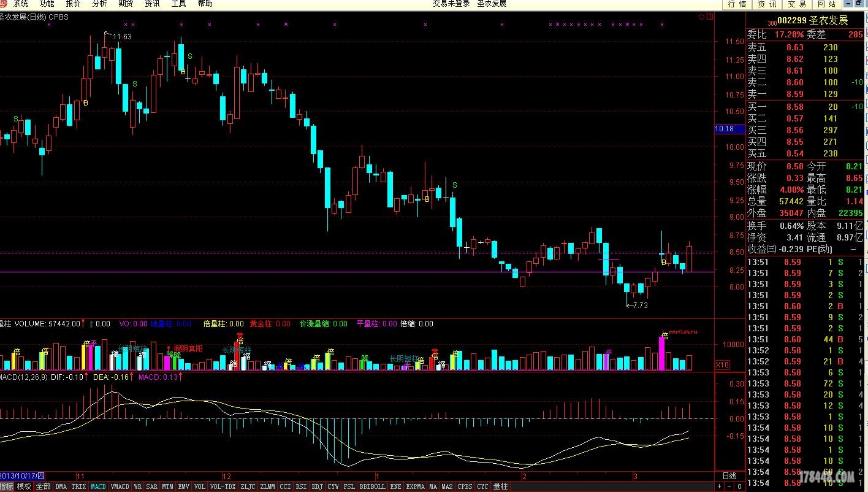
Task: Switch to RSI indicator
Action: [301, 486]
